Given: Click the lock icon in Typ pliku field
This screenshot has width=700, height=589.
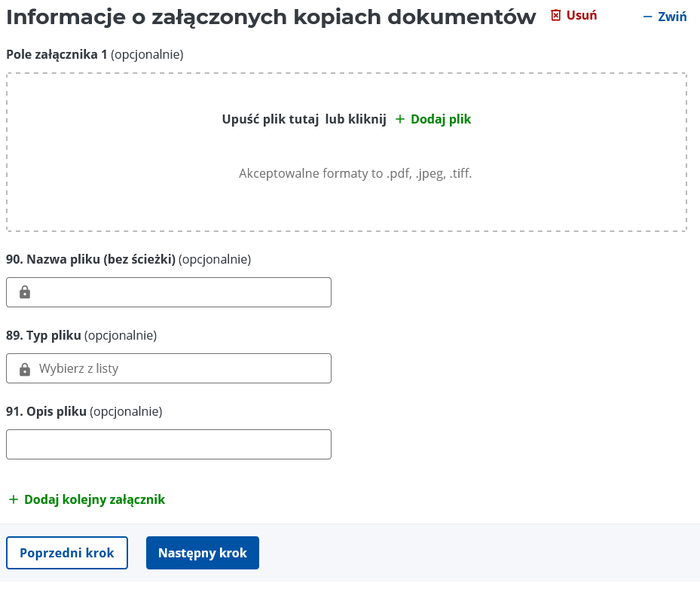Looking at the screenshot, I should 25,368.
